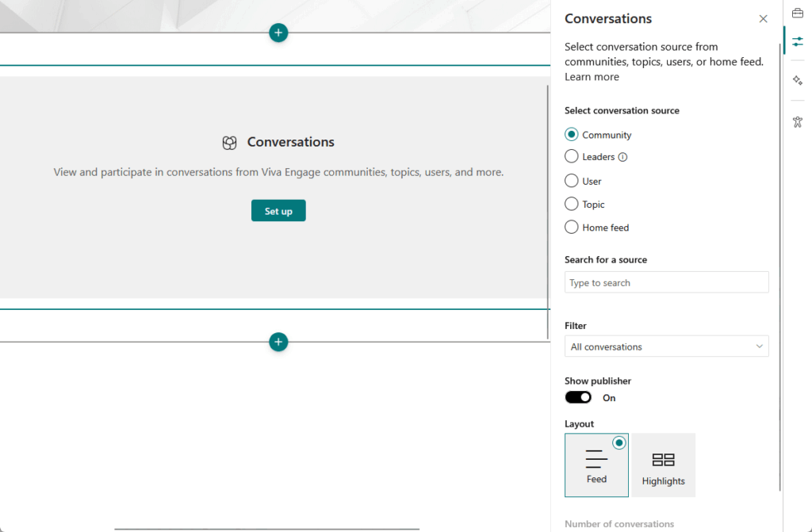Click the Select conversation source heading
Screen dimensions: 812x532
coord(622,110)
